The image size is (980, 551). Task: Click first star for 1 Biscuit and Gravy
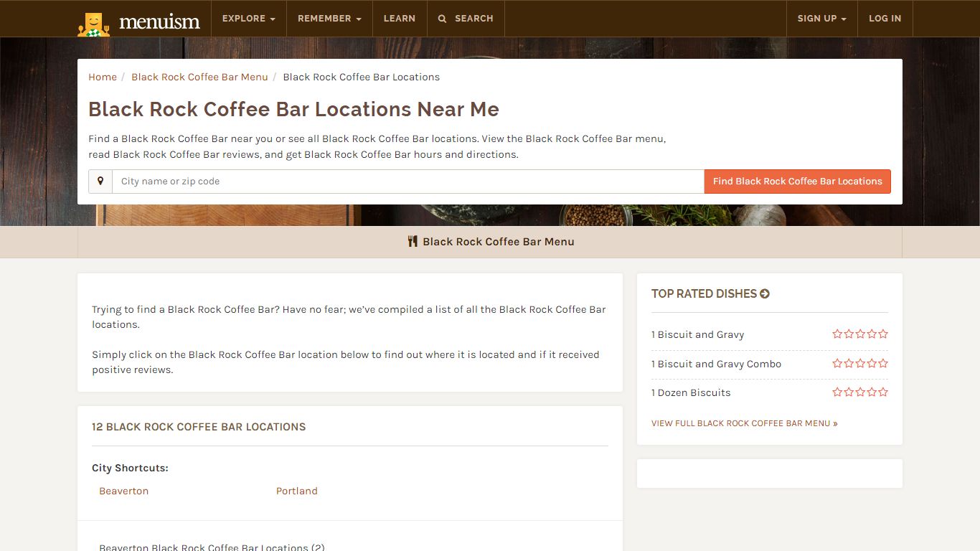[x=837, y=334]
